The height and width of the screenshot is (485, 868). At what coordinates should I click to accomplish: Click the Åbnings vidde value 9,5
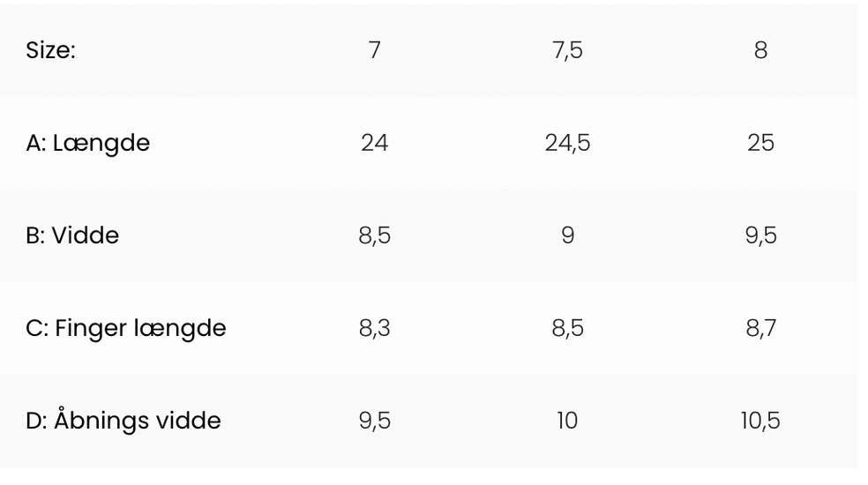tap(374, 421)
